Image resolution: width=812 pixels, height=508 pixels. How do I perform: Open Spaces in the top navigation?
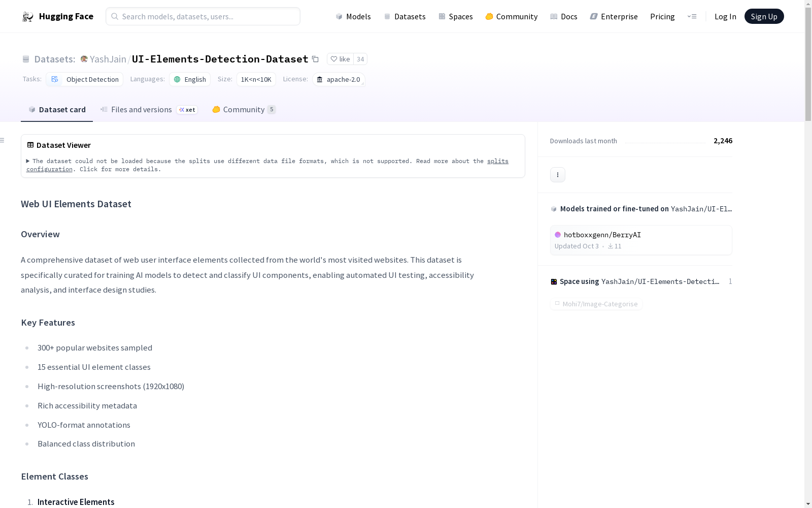click(456, 16)
